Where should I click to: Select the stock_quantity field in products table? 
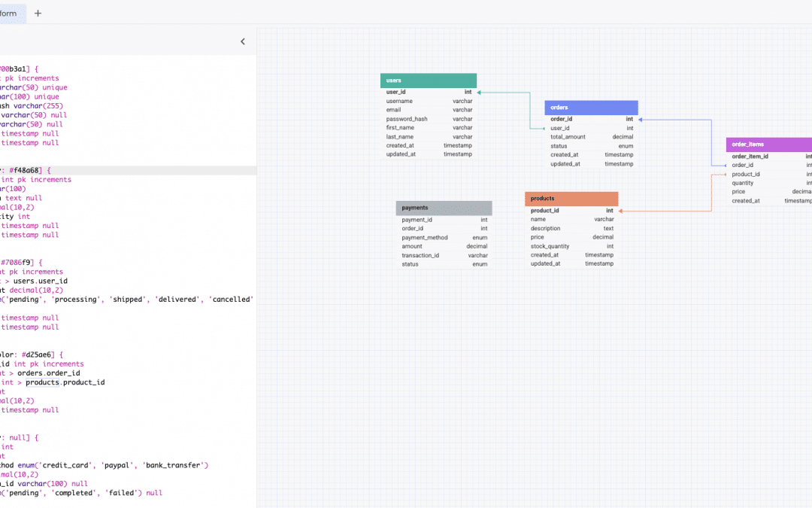click(x=571, y=246)
